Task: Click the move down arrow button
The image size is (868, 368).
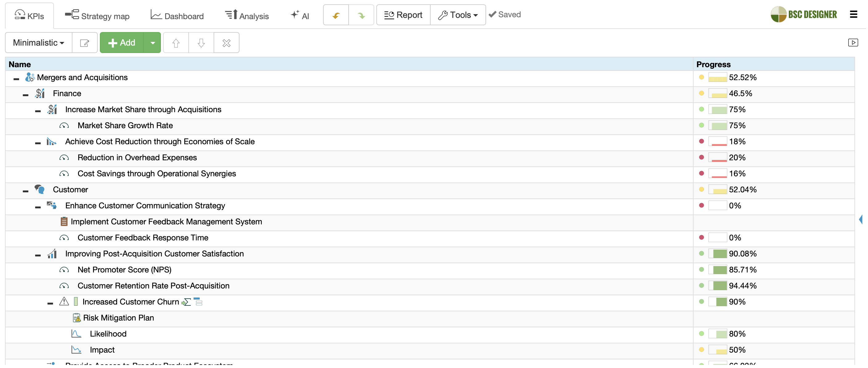Action: [x=201, y=43]
